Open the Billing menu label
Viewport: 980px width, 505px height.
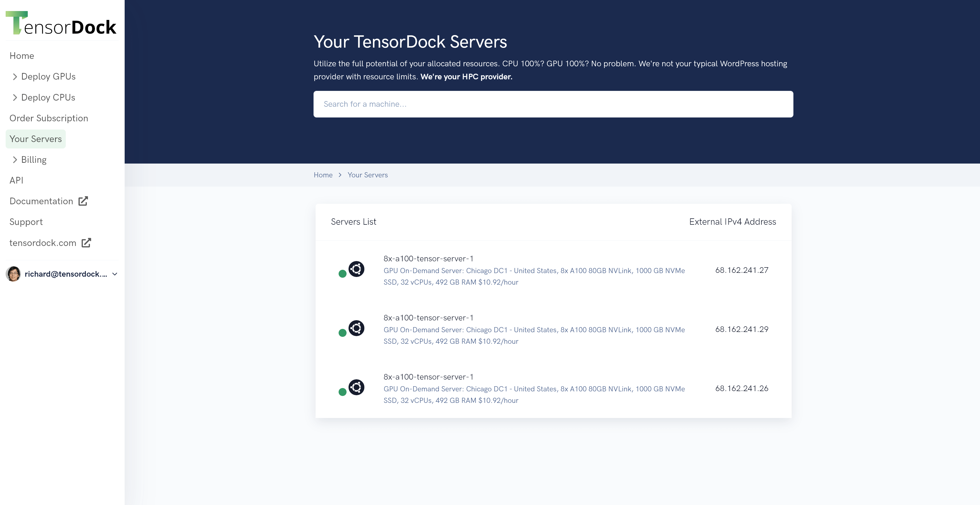(34, 160)
